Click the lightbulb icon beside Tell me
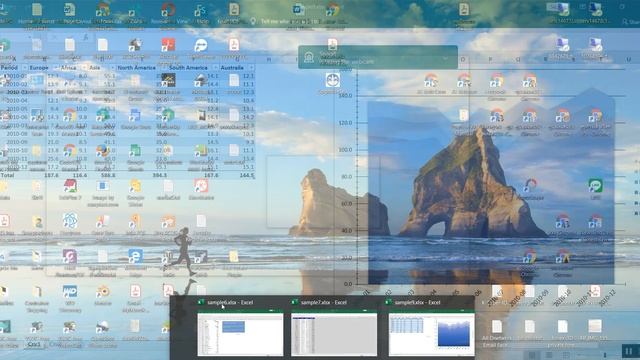 click(253, 21)
